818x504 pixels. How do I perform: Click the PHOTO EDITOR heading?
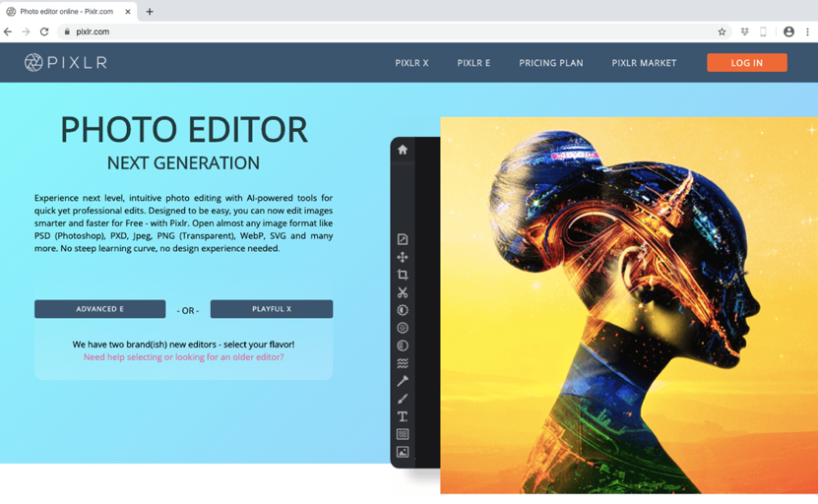click(184, 130)
